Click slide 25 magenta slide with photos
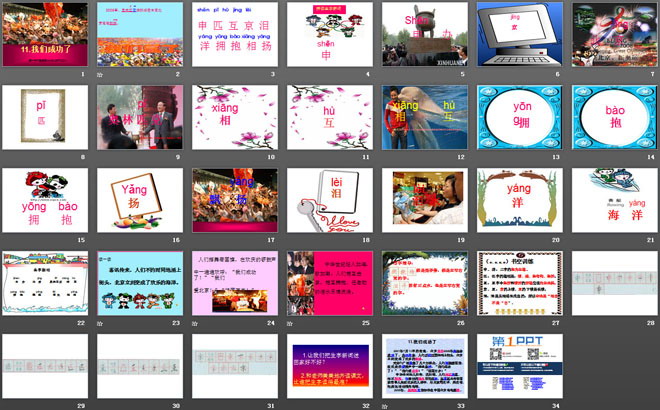Screen dimensions: 660x410 coord(330,283)
